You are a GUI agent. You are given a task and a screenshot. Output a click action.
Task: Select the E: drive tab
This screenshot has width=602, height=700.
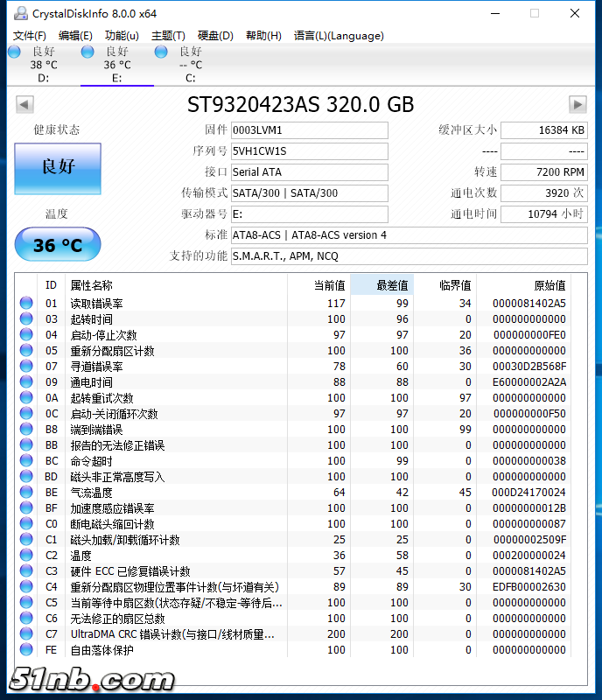click(x=116, y=65)
